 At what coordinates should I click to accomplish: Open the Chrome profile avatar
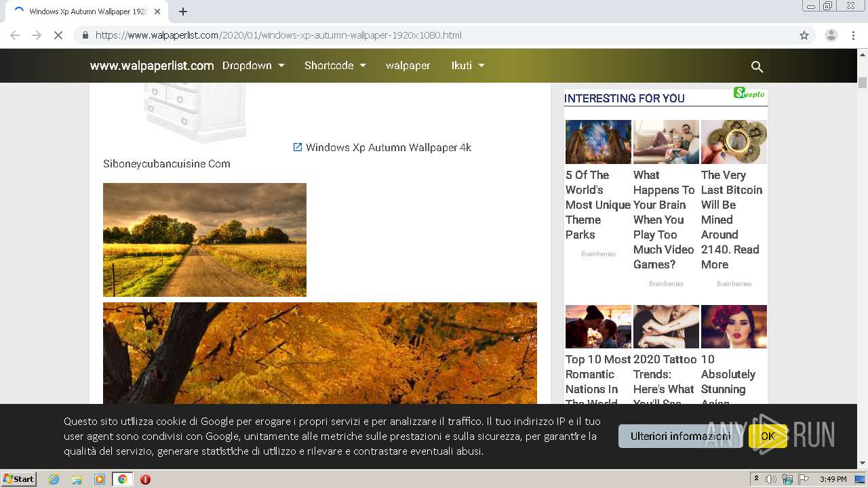tap(831, 35)
